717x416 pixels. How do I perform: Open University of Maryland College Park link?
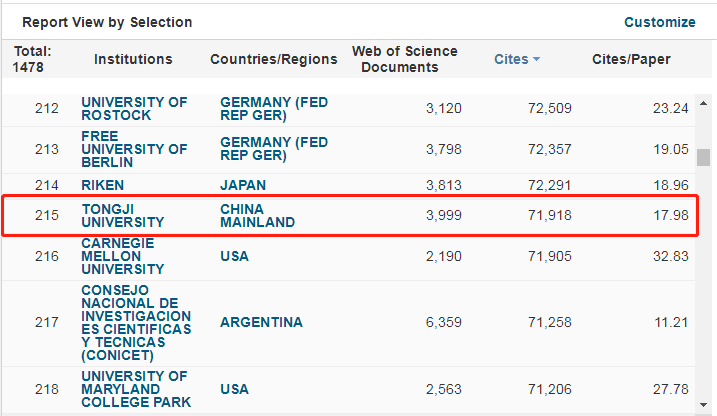point(134,389)
